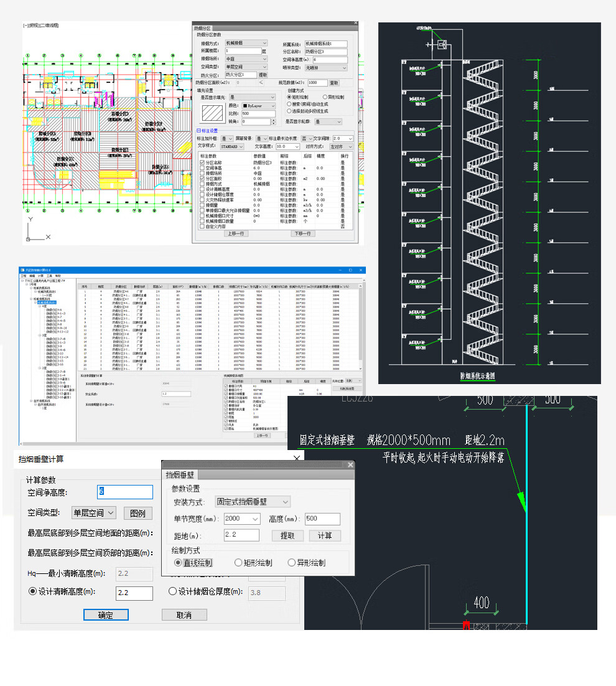
Task: Click the 确定 button
Action: click(x=106, y=615)
